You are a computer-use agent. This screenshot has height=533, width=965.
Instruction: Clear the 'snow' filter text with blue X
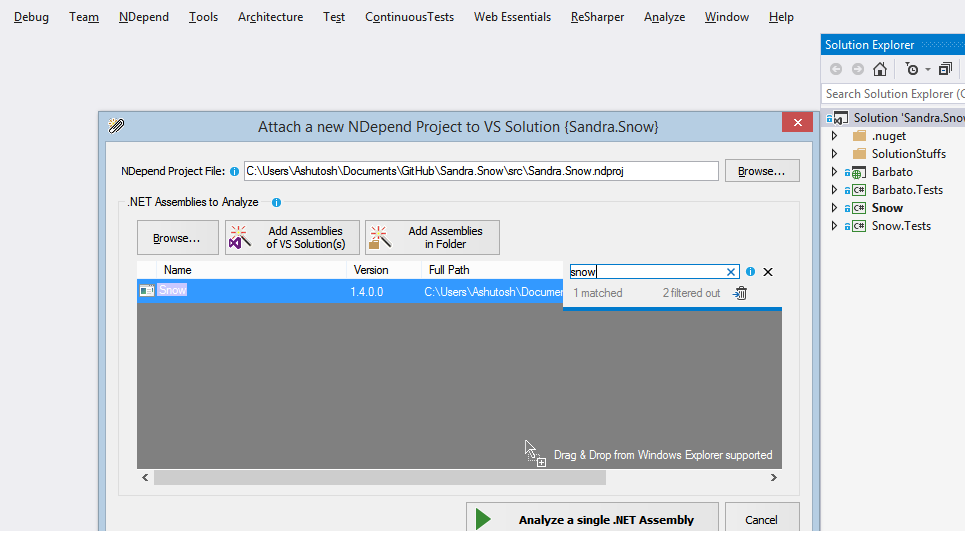tap(731, 272)
